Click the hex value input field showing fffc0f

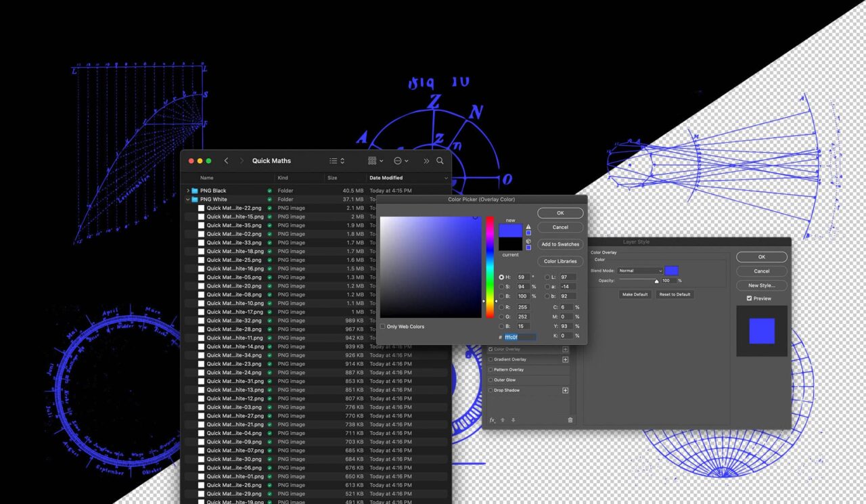(520, 336)
